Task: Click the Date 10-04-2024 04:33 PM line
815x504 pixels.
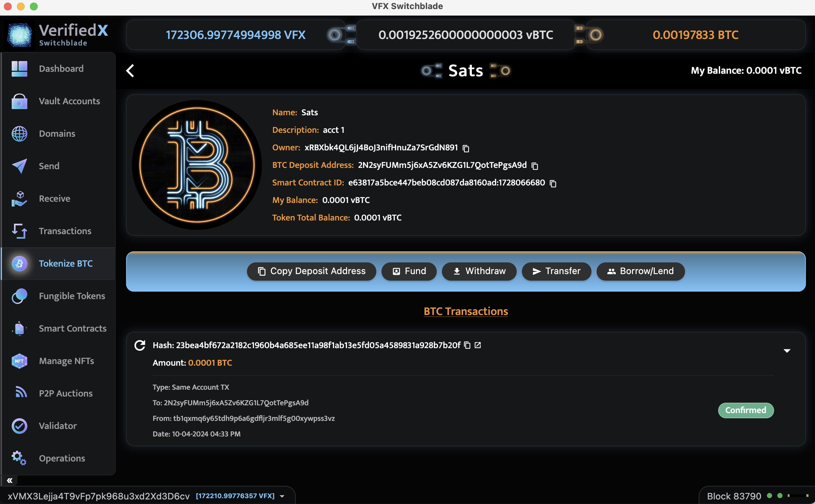Action: pyautogui.click(x=197, y=434)
